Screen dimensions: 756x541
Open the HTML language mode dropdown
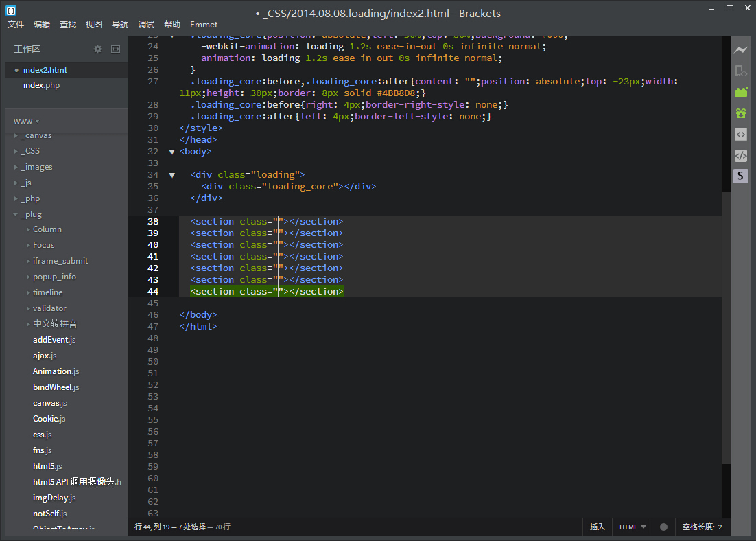click(633, 527)
